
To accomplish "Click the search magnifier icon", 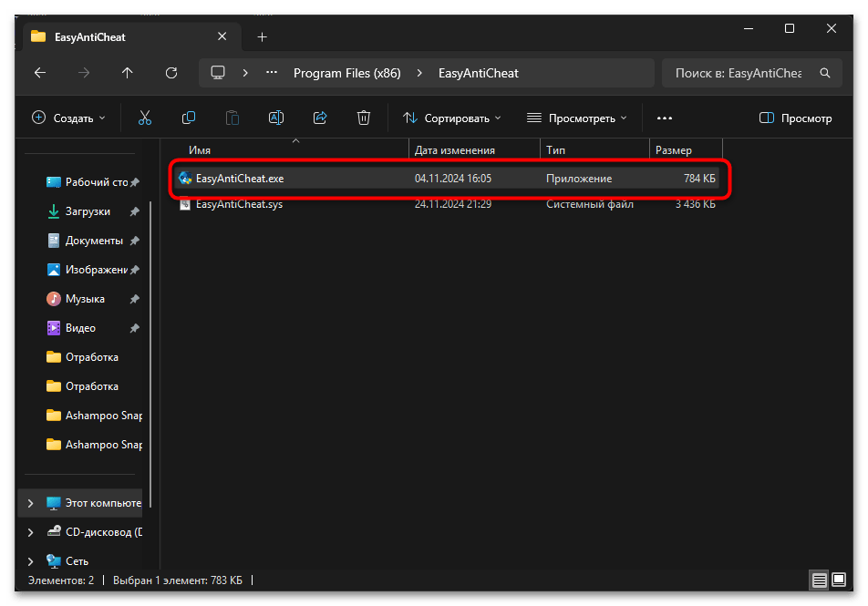I will coord(825,73).
